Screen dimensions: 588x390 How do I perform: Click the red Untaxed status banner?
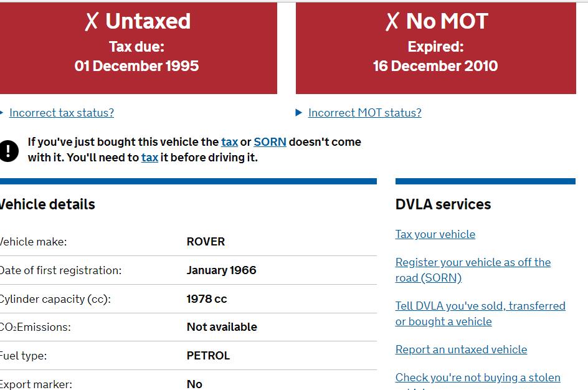click(138, 48)
